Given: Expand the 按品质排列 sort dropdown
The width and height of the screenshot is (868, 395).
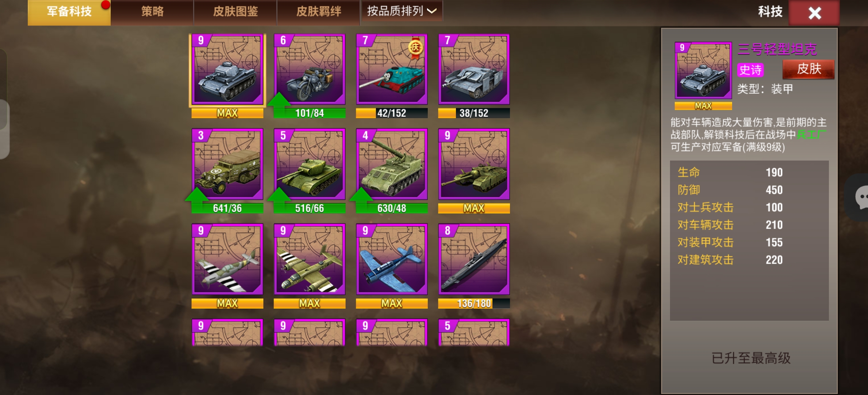Looking at the screenshot, I should 401,11.
